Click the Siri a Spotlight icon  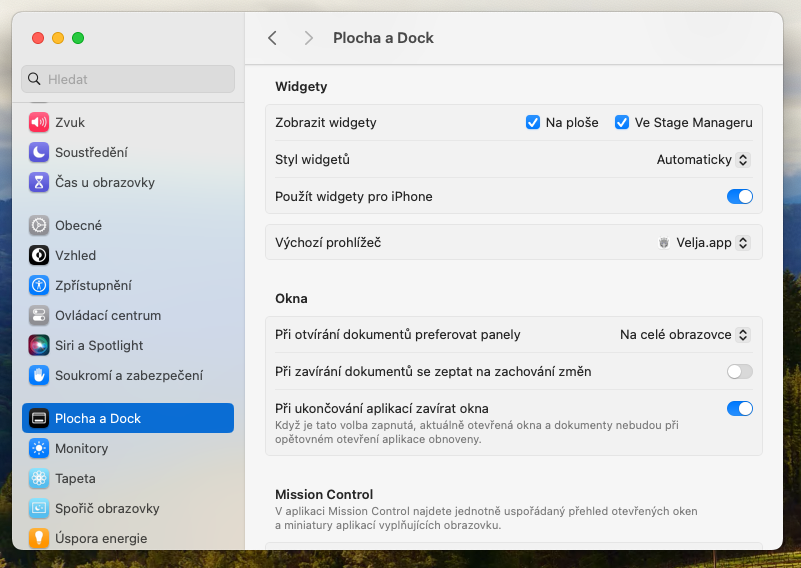(39, 345)
